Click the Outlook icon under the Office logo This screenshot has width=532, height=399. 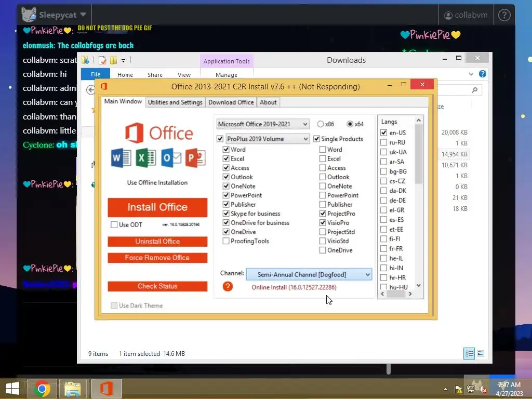tap(171, 158)
